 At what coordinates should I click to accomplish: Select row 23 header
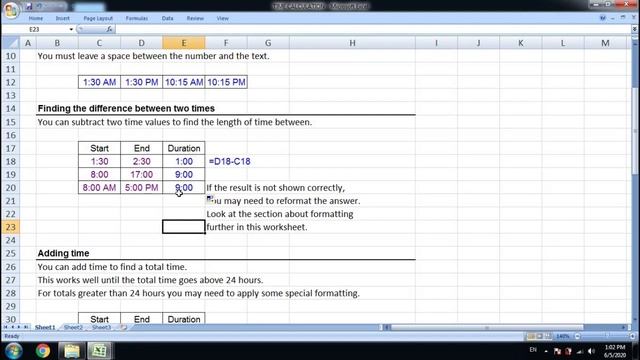[x=11, y=227]
